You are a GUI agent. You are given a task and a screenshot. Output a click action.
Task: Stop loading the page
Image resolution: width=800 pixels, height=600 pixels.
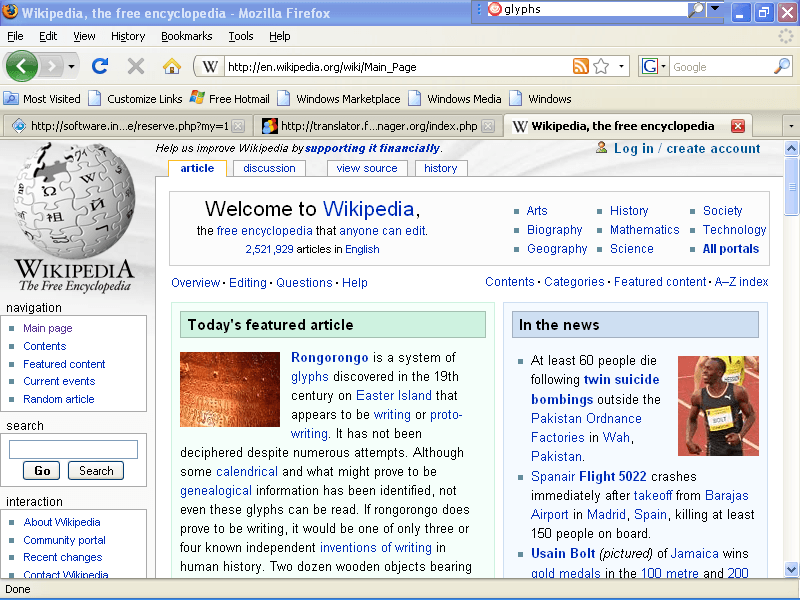point(135,66)
